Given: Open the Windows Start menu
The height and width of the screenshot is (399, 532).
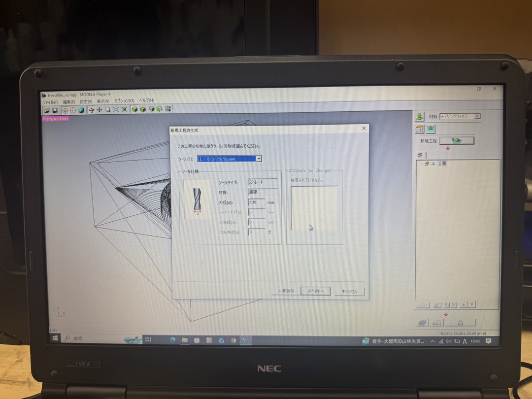Looking at the screenshot, I should tap(55, 338).
